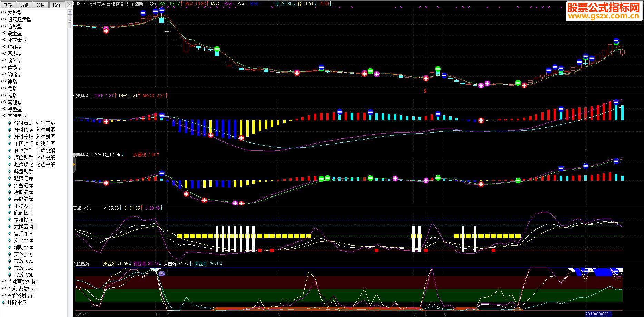Switch to the 指标 tab
Screen dimensions: 644x317
tap(57, 5)
